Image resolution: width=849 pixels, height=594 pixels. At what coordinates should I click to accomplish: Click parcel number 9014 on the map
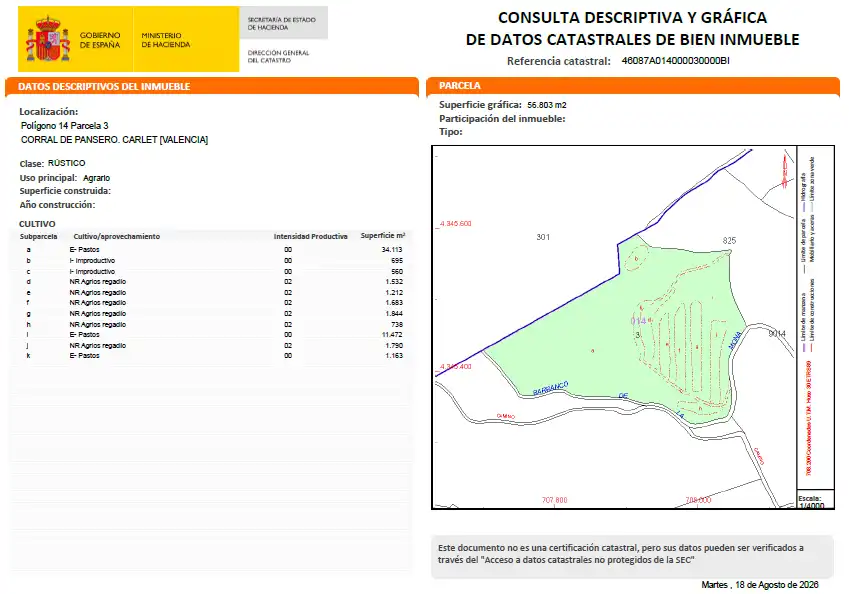pos(777,334)
